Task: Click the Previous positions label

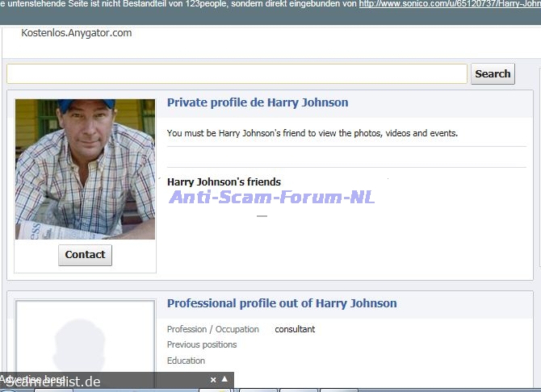Action: coord(202,344)
